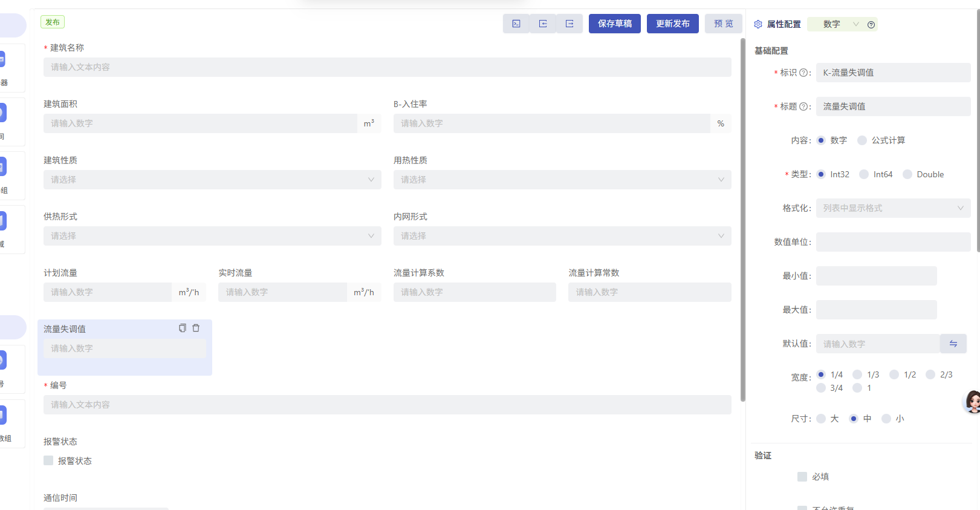Choose Int64 type radio
This screenshot has height=510, width=980.
tap(864, 174)
